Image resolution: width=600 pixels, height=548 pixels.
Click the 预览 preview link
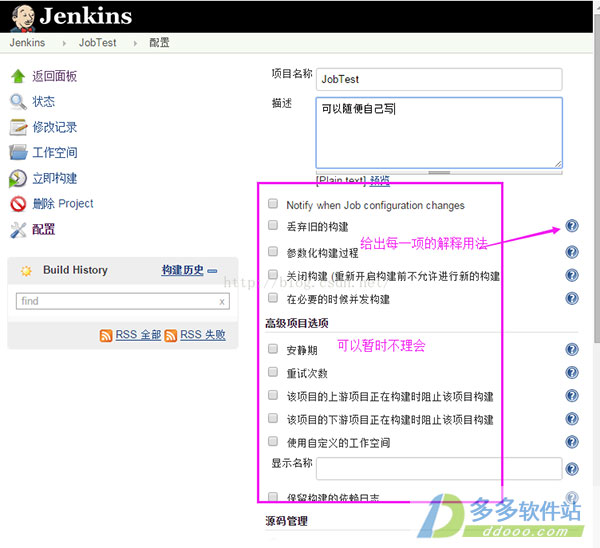[x=380, y=180]
